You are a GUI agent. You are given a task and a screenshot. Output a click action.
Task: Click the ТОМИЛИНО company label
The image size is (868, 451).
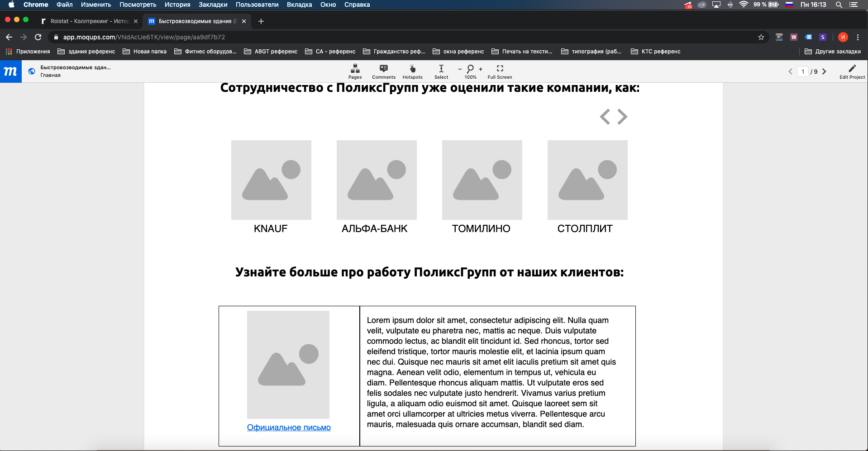(x=481, y=228)
